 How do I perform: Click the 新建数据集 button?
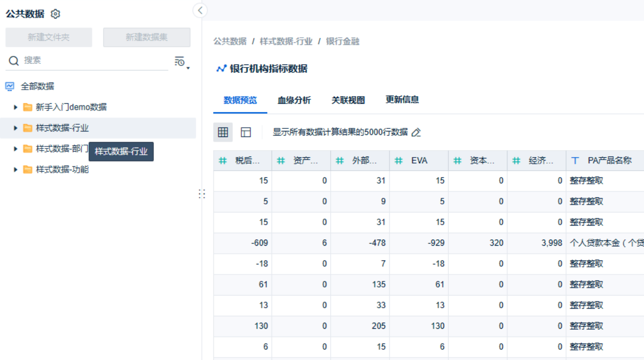coord(147,37)
